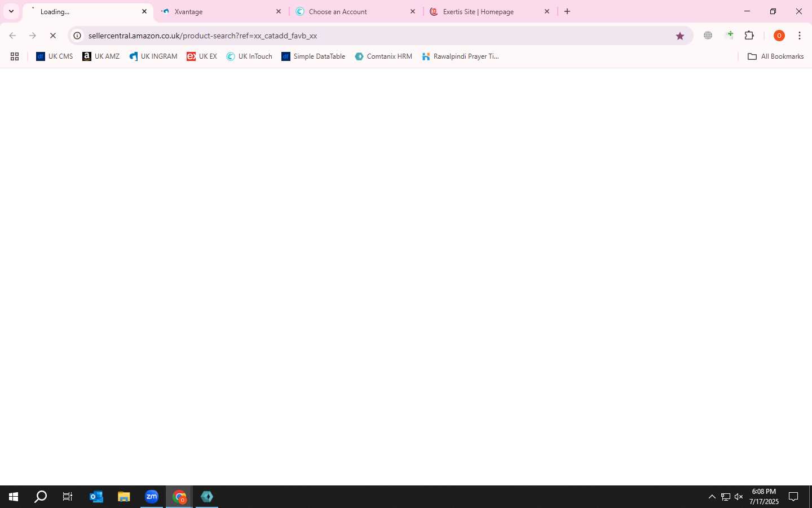View site information icon in address bar
Image resolution: width=812 pixels, height=508 pixels.
77,36
